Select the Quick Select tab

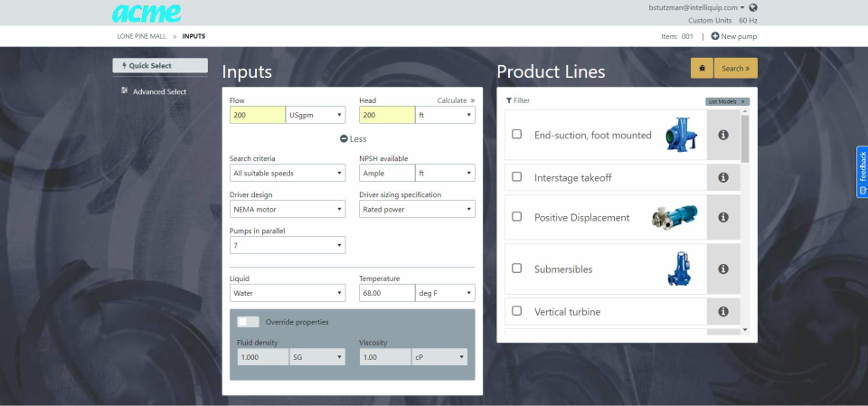[x=160, y=66]
